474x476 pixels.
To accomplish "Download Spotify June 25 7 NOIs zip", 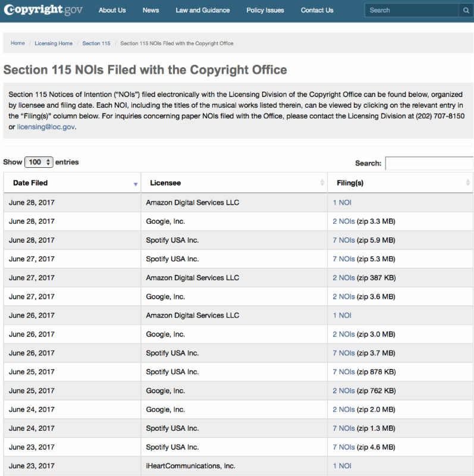I will tap(344, 372).
